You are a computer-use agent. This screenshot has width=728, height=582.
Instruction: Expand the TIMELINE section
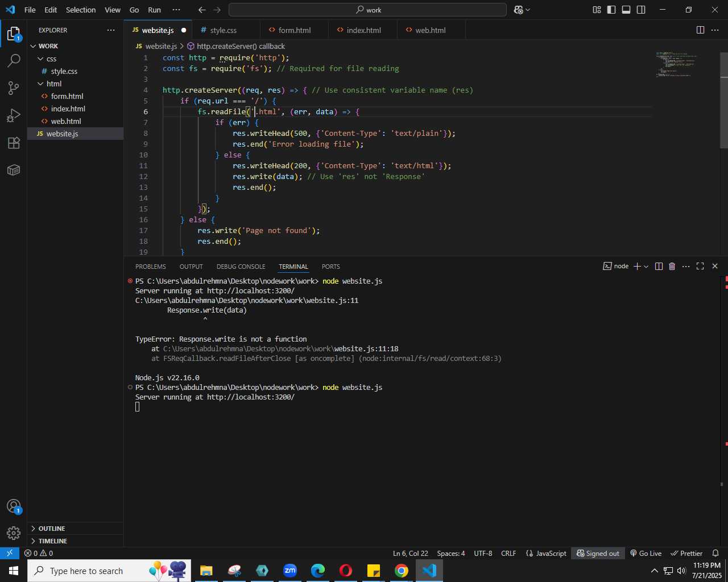tap(75, 541)
